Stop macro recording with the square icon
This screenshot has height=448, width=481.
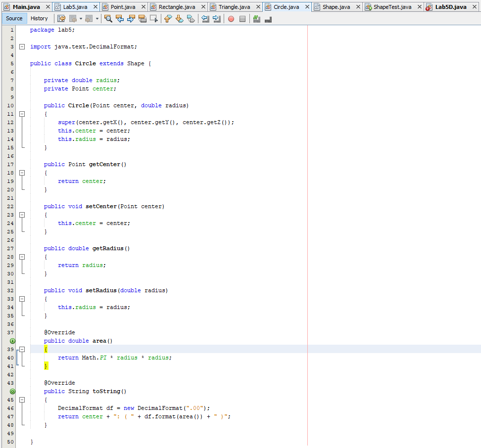tap(242, 18)
